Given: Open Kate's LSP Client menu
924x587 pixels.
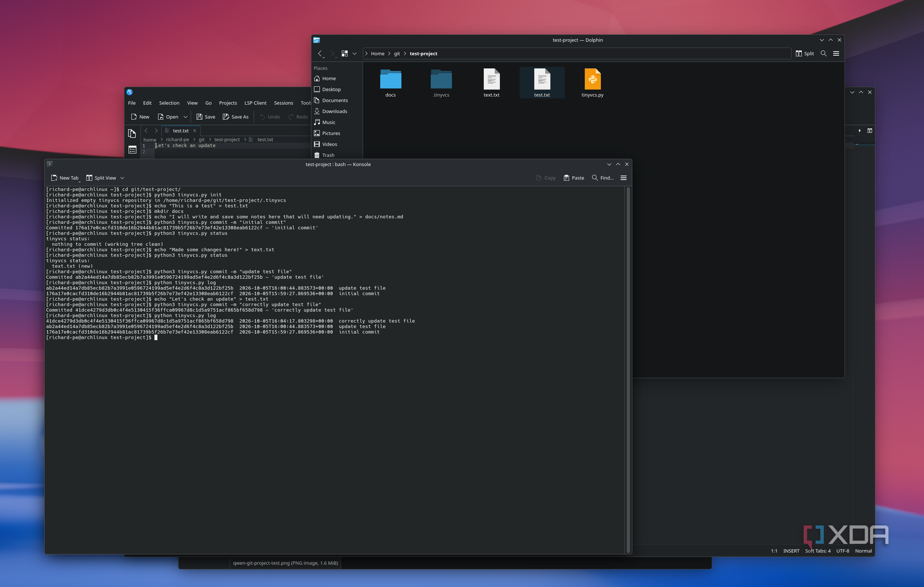Looking at the screenshot, I should [255, 103].
